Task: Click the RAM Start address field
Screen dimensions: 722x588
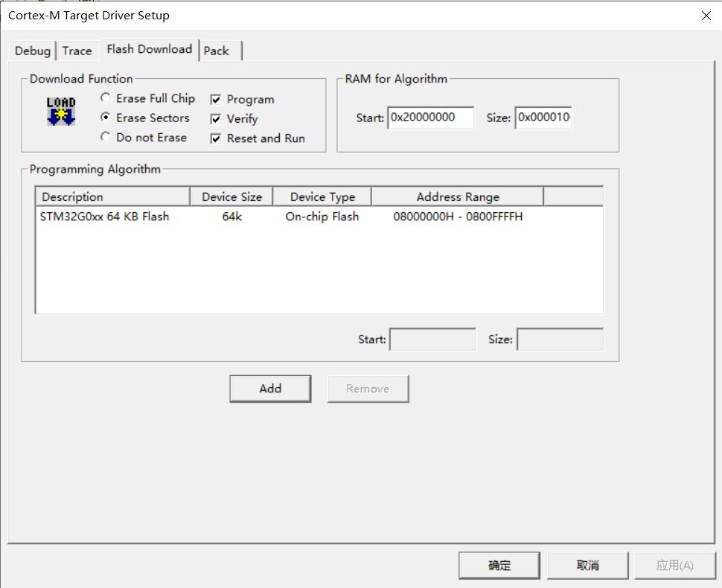Action: 430,118
